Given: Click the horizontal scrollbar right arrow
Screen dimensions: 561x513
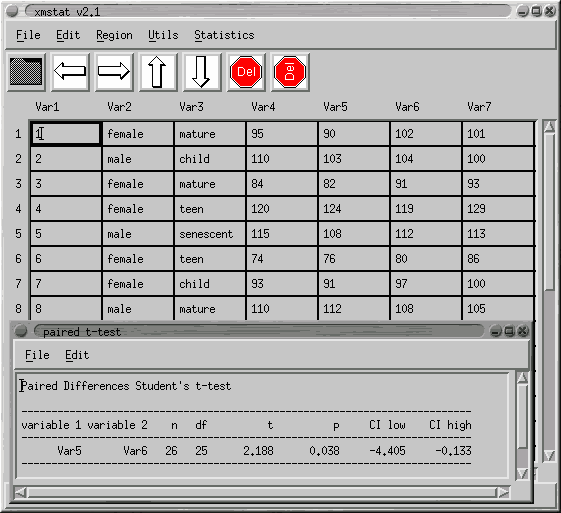Looking at the screenshot, I should tap(503, 493).
